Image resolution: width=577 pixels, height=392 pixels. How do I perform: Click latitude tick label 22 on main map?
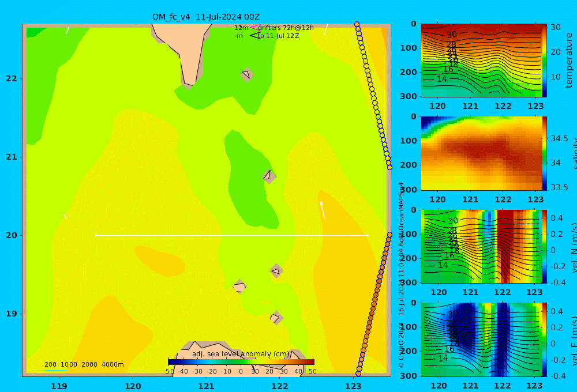(12, 78)
